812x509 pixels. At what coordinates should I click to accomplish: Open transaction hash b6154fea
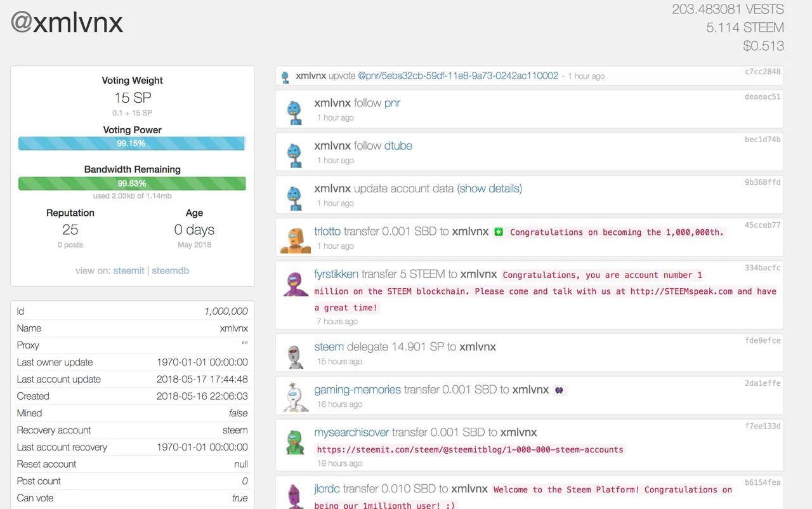[763, 482]
